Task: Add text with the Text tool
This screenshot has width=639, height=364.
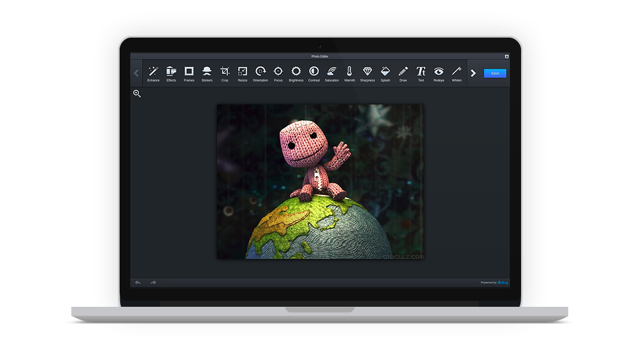Action: tap(421, 72)
